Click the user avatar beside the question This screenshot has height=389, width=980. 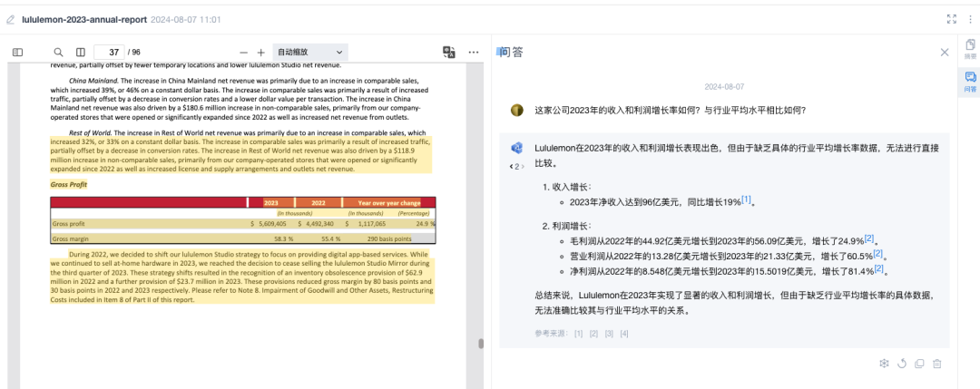click(517, 111)
